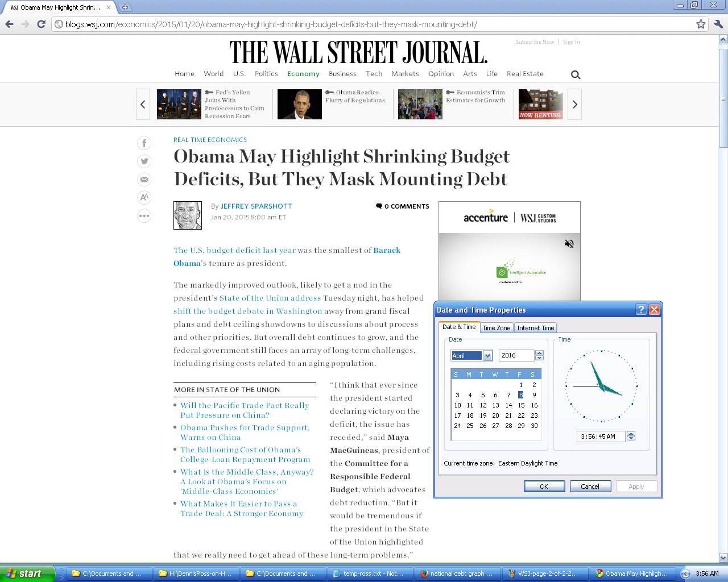Click the State of the Union address link

pos(270,298)
